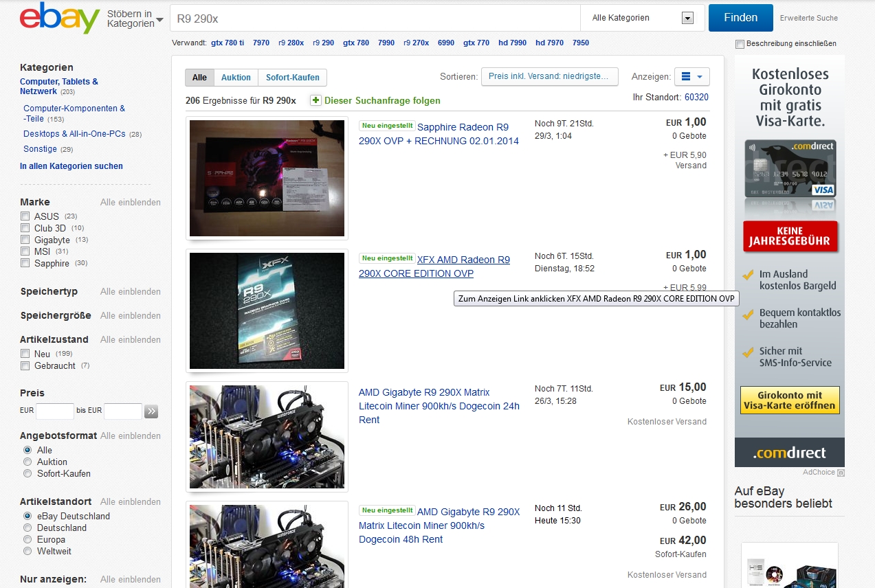Open the Sortieren dropdown
875x588 pixels.
coord(550,76)
